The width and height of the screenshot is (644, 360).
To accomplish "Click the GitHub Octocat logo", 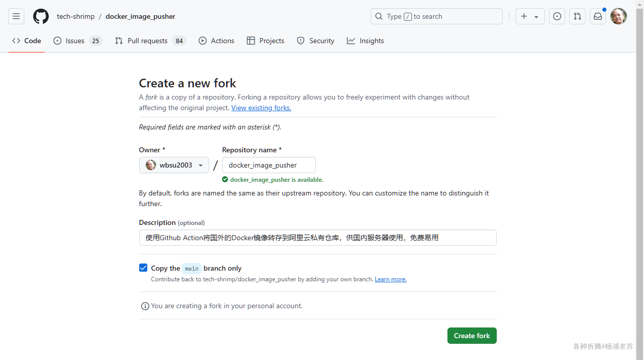I will (x=41, y=16).
